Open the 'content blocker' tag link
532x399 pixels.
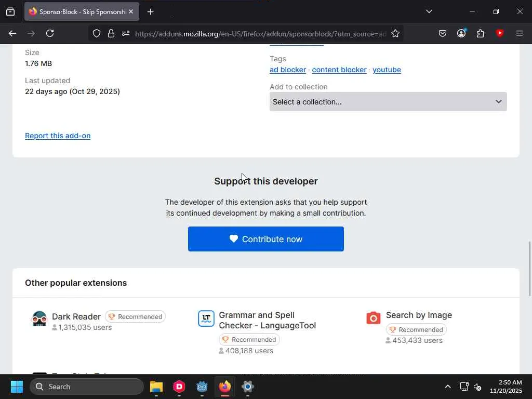(x=339, y=70)
